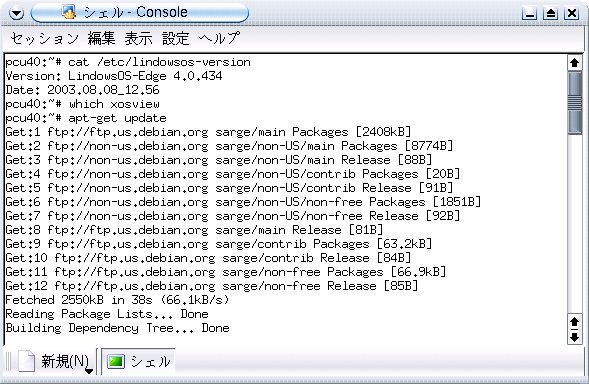Click the 'Date: 2003.08.08_12.56' line
The height and width of the screenshot is (384, 589).
82,90
